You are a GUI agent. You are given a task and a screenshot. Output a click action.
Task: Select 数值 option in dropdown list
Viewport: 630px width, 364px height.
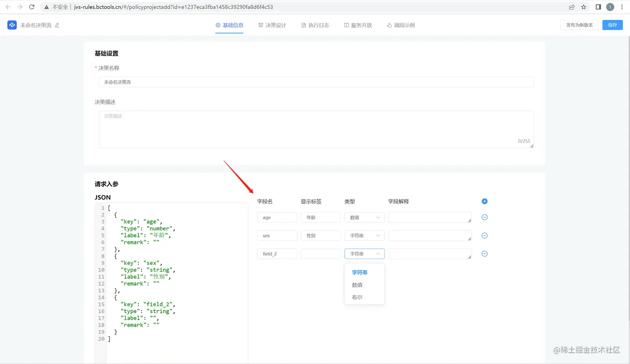[364, 285]
